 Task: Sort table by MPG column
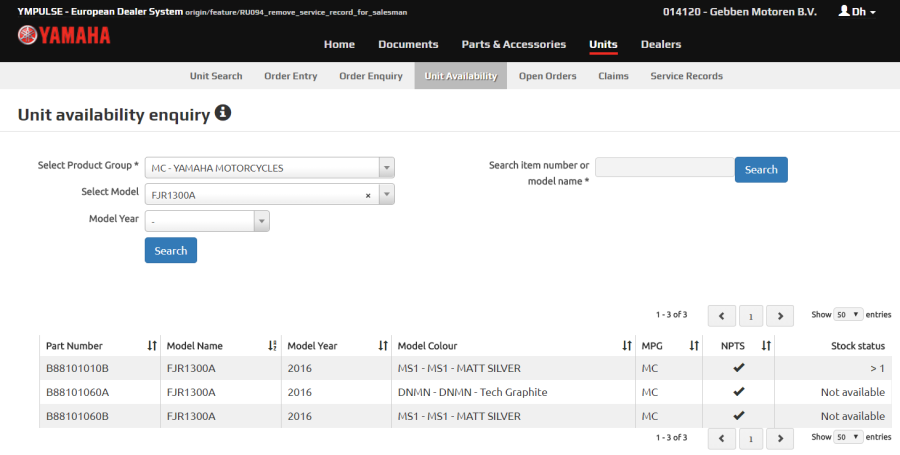click(x=694, y=345)
